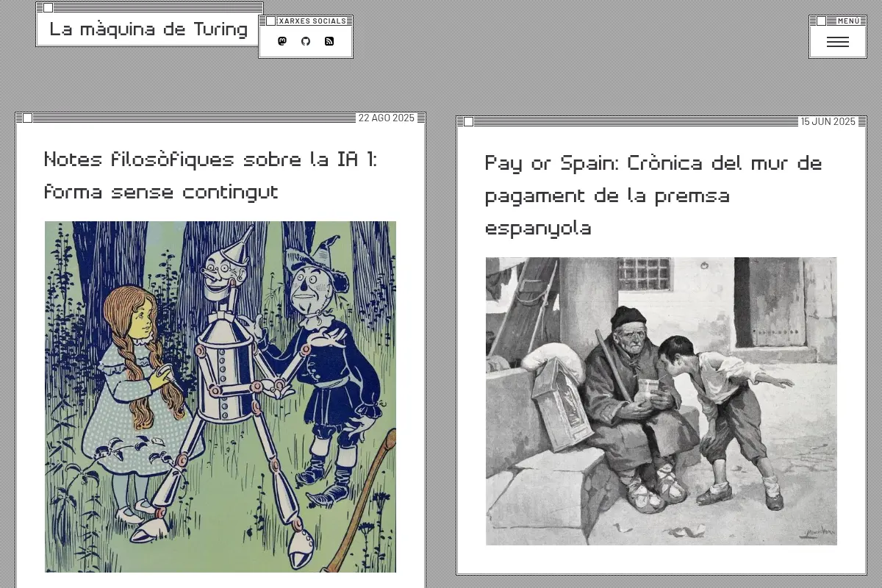Click the old man and boy illustration

[661, 401]
